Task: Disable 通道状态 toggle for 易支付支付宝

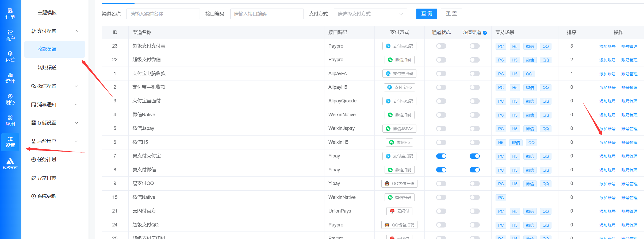Action: (x=441, y=156)
